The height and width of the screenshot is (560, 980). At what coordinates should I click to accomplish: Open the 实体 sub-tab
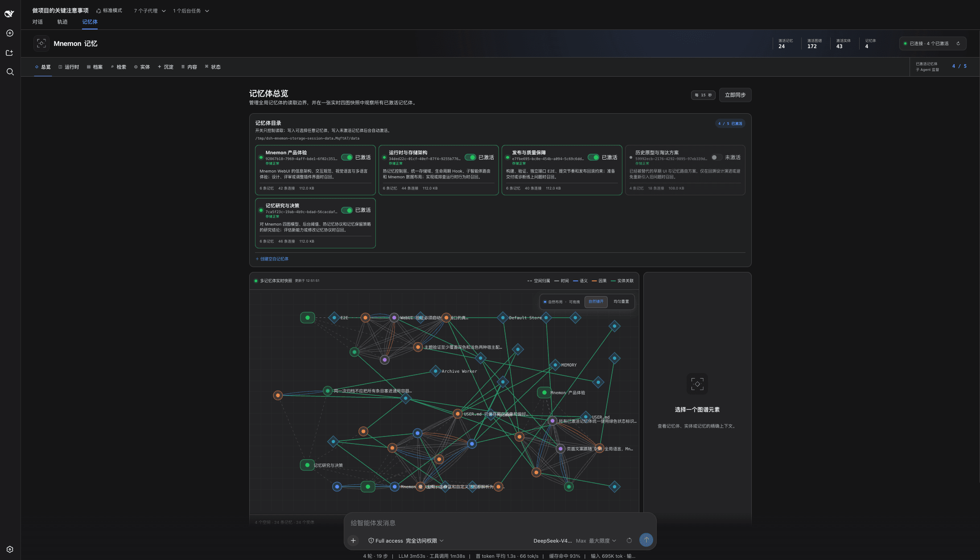(142, 67)
